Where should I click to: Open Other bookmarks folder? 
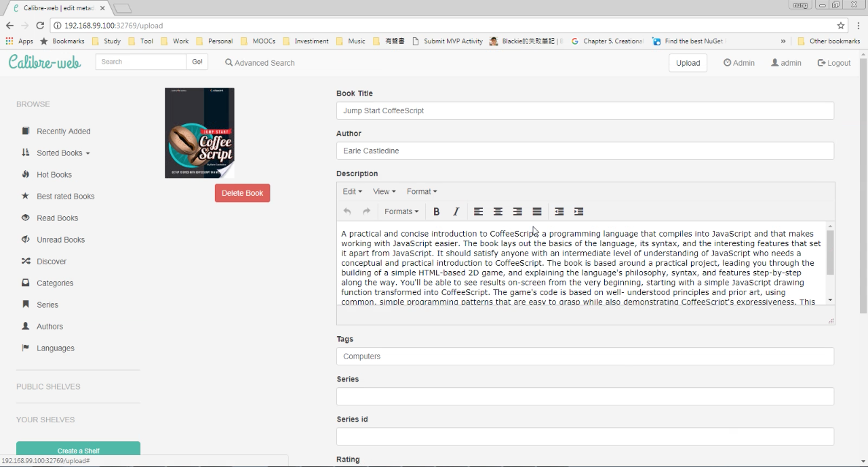click(x=829, y=41)
